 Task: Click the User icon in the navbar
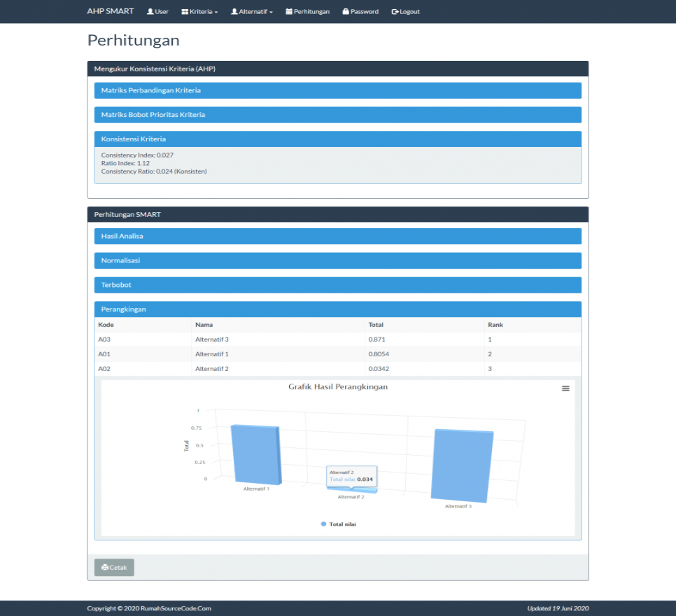tap(149, 11)
